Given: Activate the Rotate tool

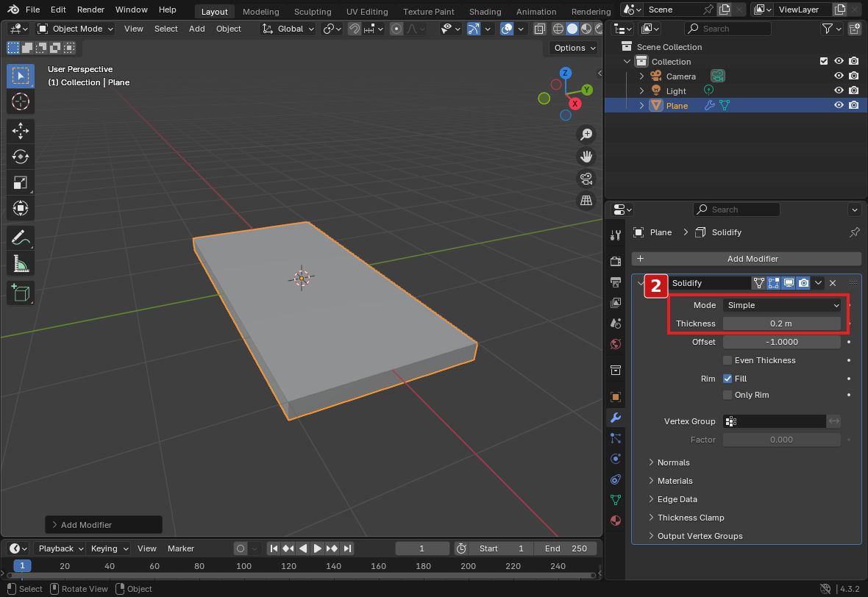Looking at the screenshot, I should pyautogui.click(x=21, y=157).
